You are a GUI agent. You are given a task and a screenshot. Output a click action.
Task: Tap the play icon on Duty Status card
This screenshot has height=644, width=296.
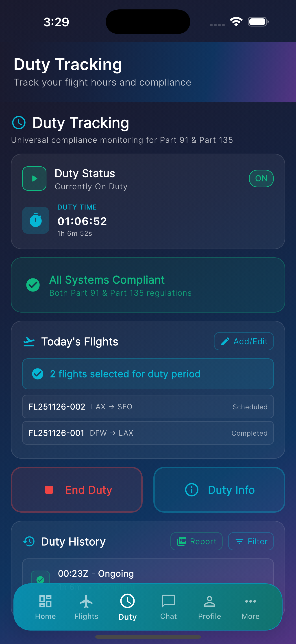click(34, 178)
